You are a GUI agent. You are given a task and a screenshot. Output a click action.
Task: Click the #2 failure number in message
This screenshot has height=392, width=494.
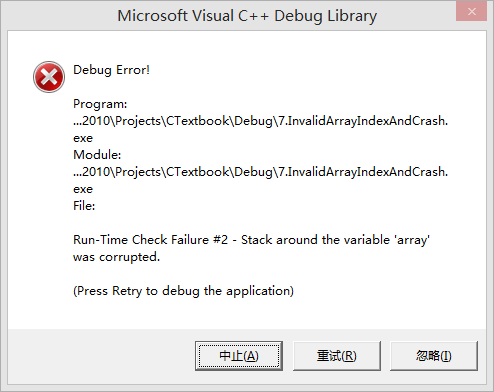click(220, 240)
